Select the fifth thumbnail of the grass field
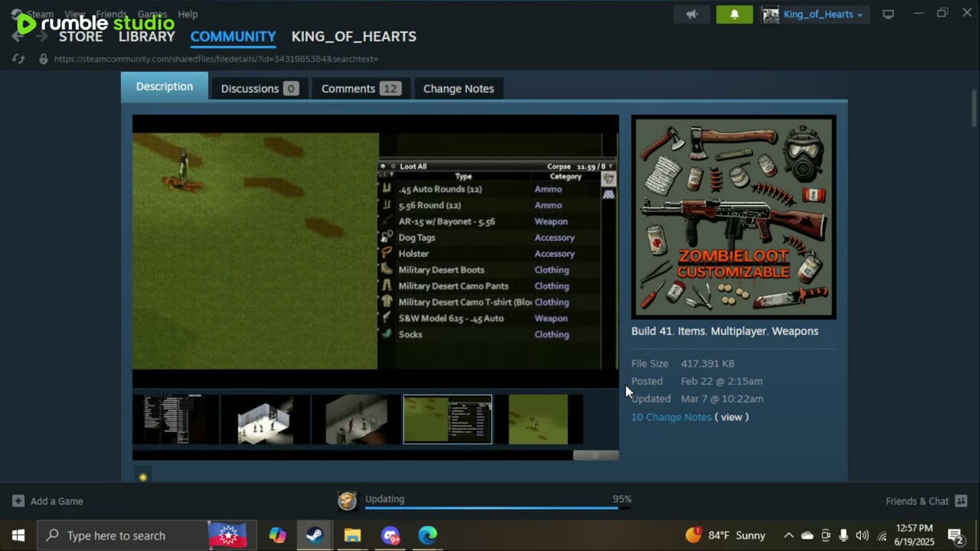980x551 pixels. point(538,419)
